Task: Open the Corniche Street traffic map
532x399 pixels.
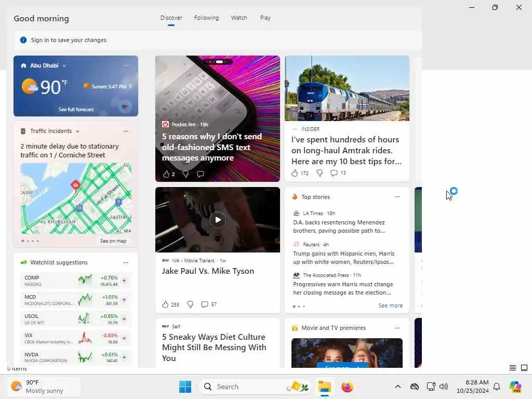Action: pos(76,198)
